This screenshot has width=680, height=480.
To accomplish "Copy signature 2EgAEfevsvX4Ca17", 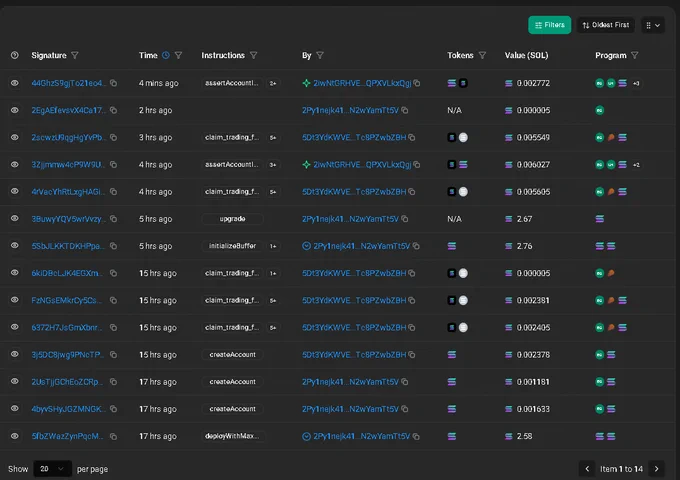I will pos(113,110).
